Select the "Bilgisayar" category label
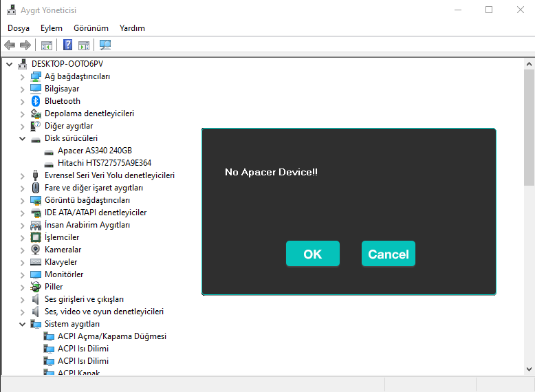 [62, 89]
